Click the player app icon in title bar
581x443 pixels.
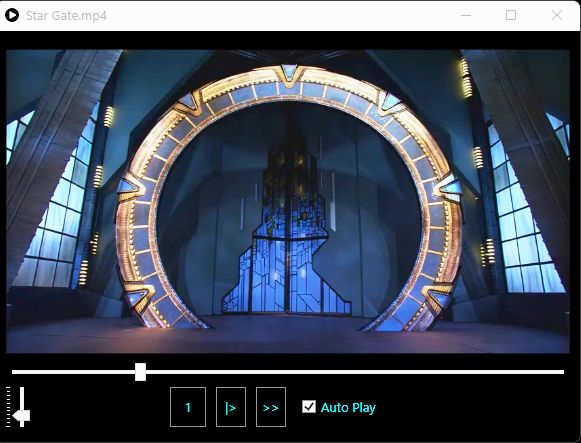[x=12, y=15]
